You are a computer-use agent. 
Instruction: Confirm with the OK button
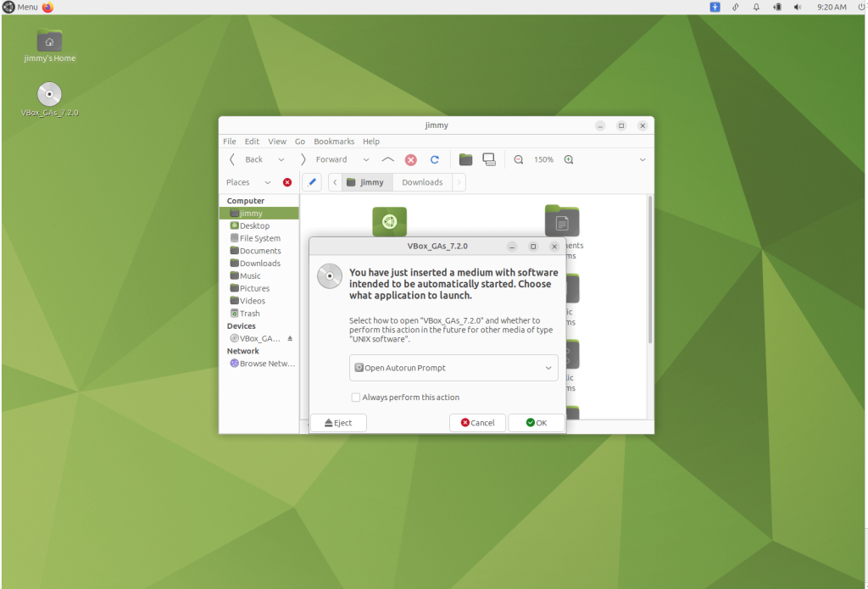(537, 423)
